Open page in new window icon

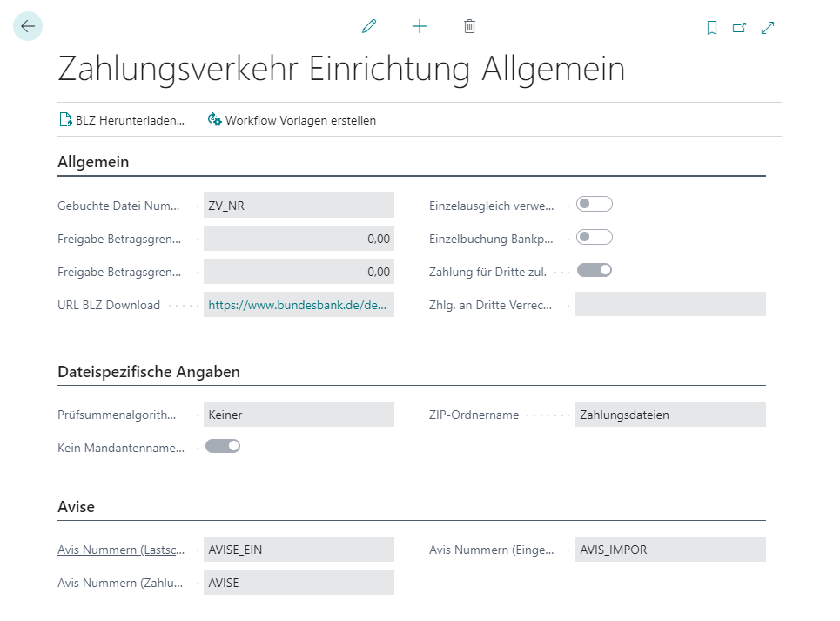click(x=739, y=27)
